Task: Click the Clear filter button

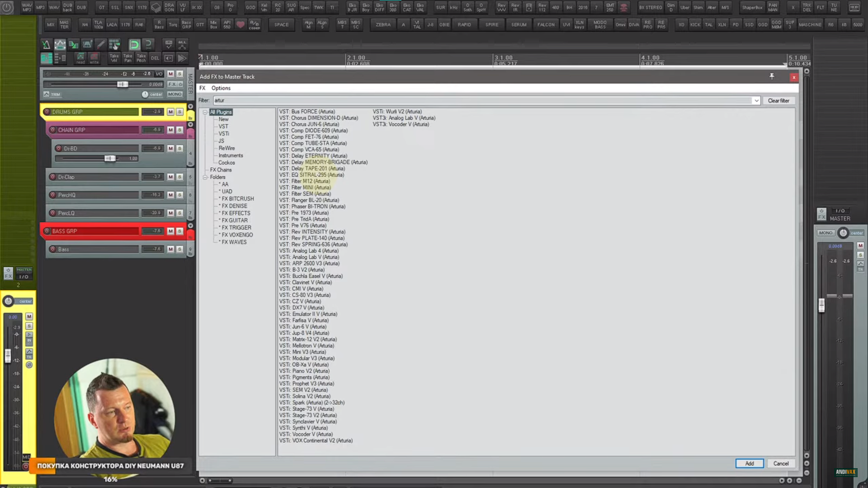Action: click(778, 100)
